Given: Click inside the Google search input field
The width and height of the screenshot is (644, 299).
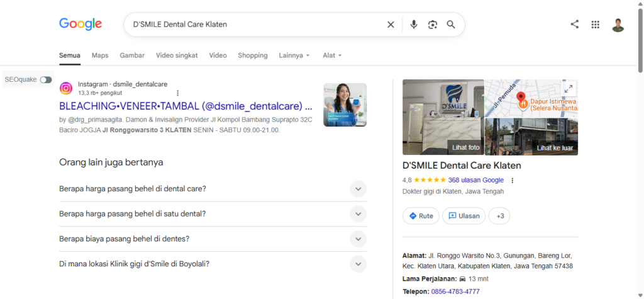Looking at the screenshot, I should click(255, 25).
